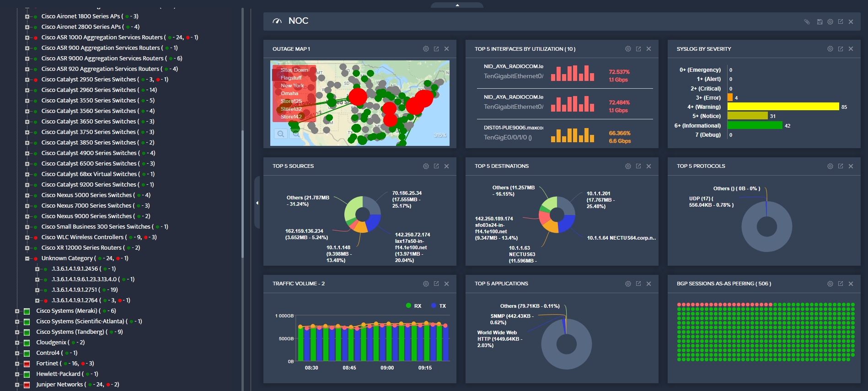Click Store142 in Sites Down list
The image size is (868, 391).
click(x=291, y=117)
